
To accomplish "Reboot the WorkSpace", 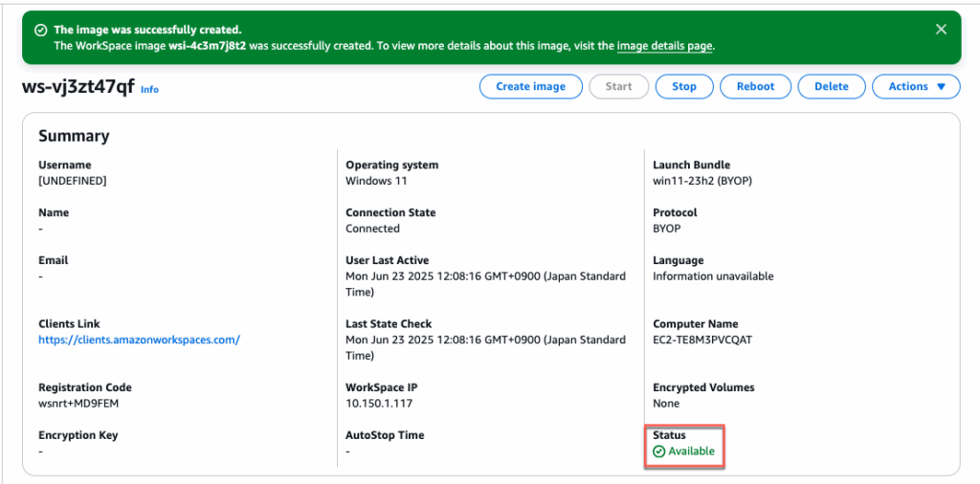I will coord(755,86).
